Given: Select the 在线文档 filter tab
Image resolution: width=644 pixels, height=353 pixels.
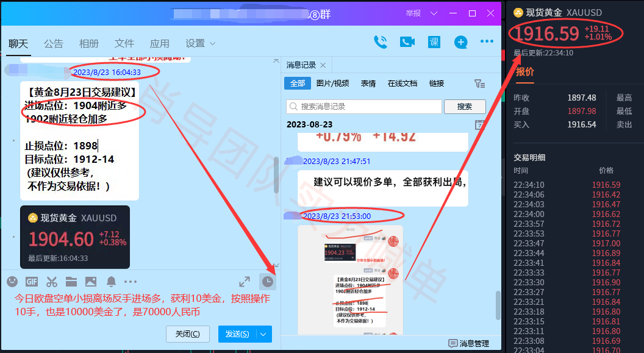Looking at the screenshot, I should pos(402,84).
